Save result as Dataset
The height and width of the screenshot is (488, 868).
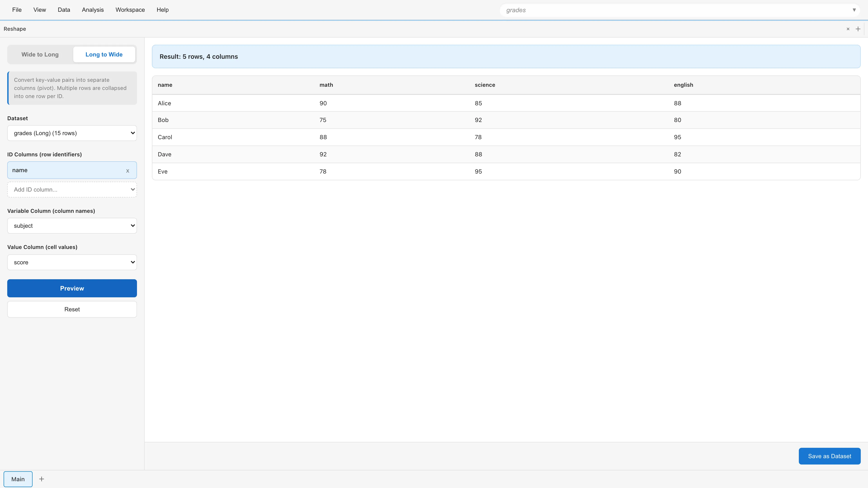829,456
